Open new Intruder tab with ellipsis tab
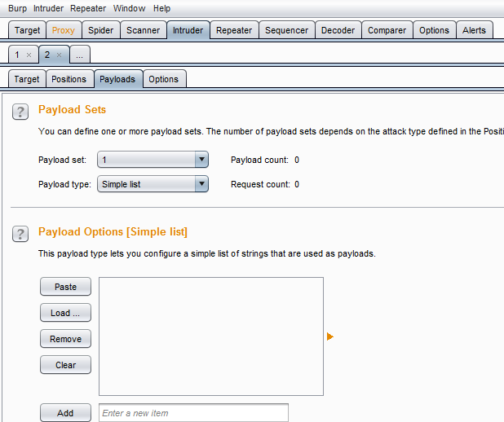This screenshot has height=422, width=504. pos(79,55)
